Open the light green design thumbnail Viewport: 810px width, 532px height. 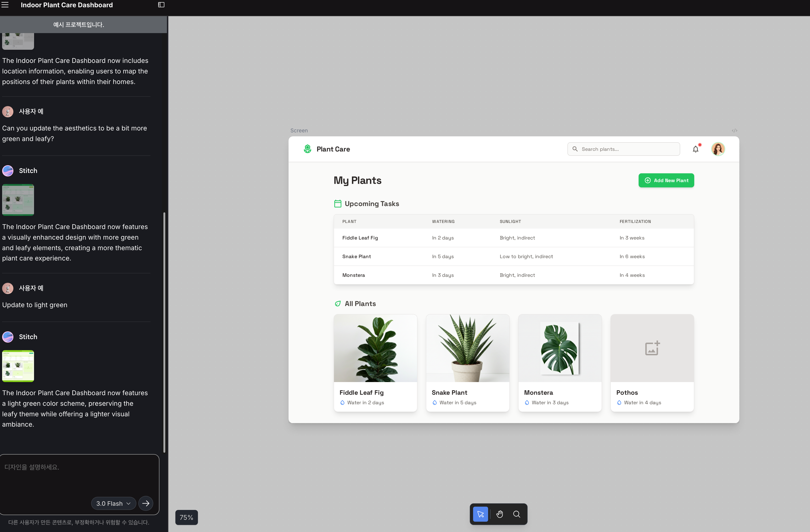[x=18, y=366]
